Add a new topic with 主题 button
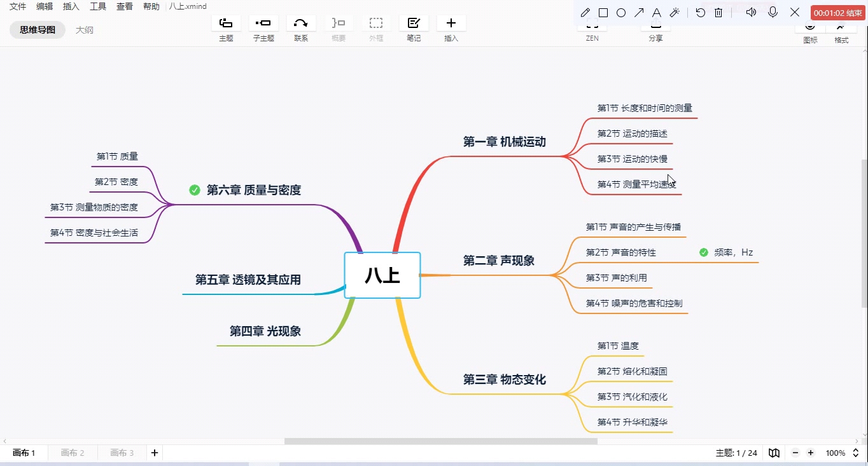The width and height of the screenshot is (868, 466). pos(226,24)
